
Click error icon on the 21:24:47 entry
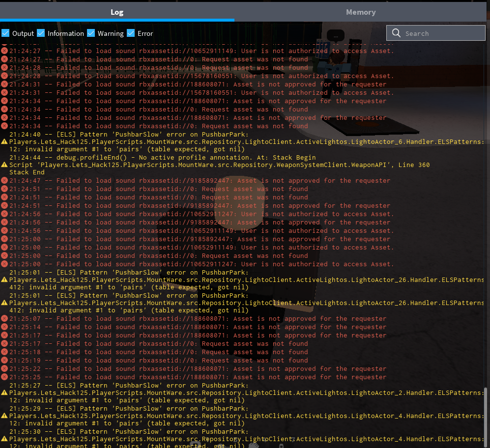tap(4, 181)
